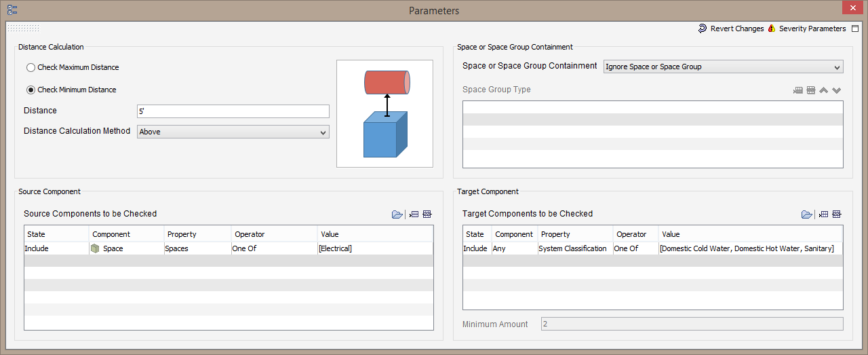Grab the dotted toolbar handle at top left
This screenshot has height=355, width=868.
point(24,29)
